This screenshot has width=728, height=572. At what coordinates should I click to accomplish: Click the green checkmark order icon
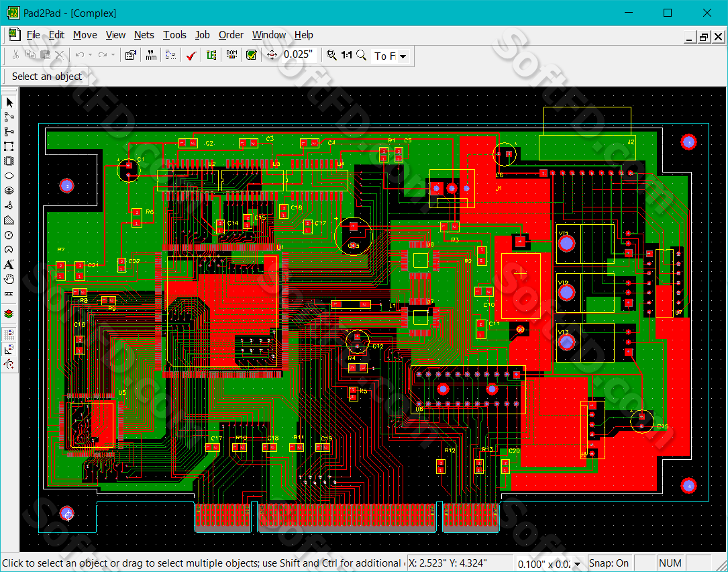point(252,55)
